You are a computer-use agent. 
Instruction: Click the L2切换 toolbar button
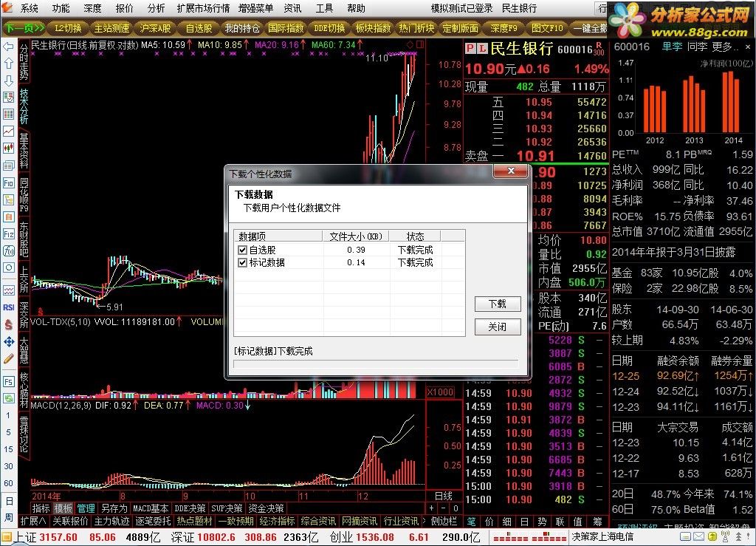[68, 29]
